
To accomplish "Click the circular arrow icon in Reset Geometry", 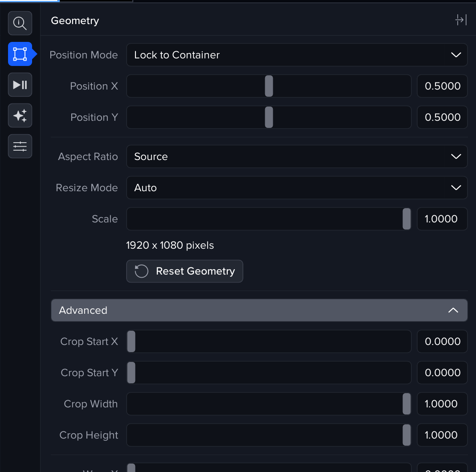I will click(x=141, y=271).
